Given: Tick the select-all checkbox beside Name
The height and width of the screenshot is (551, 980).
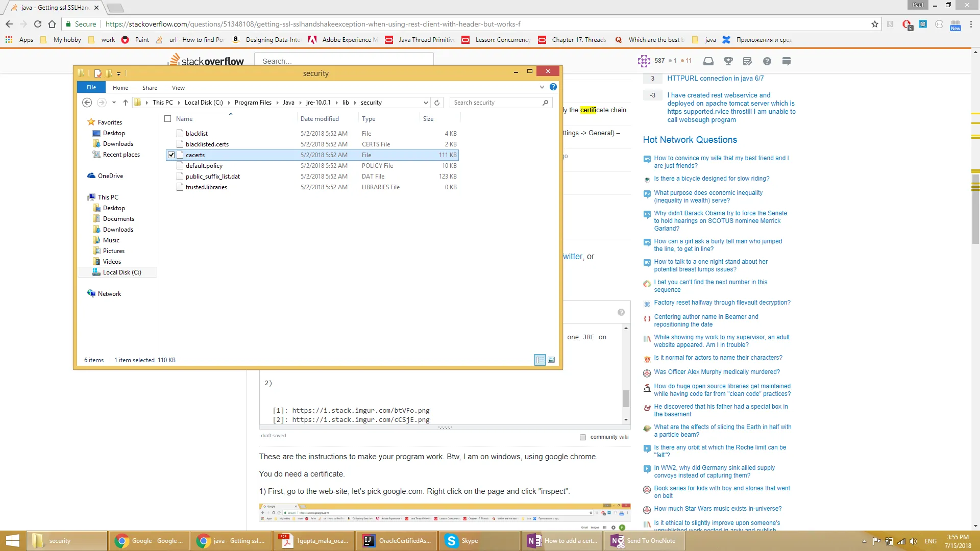Looking at the screenshot, I should coord(167,119).
